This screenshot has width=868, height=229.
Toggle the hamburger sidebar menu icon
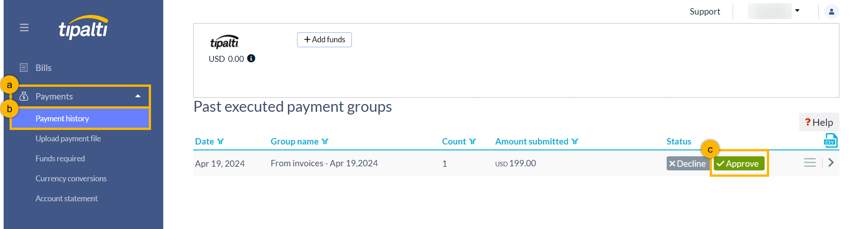tap(24, 28)
